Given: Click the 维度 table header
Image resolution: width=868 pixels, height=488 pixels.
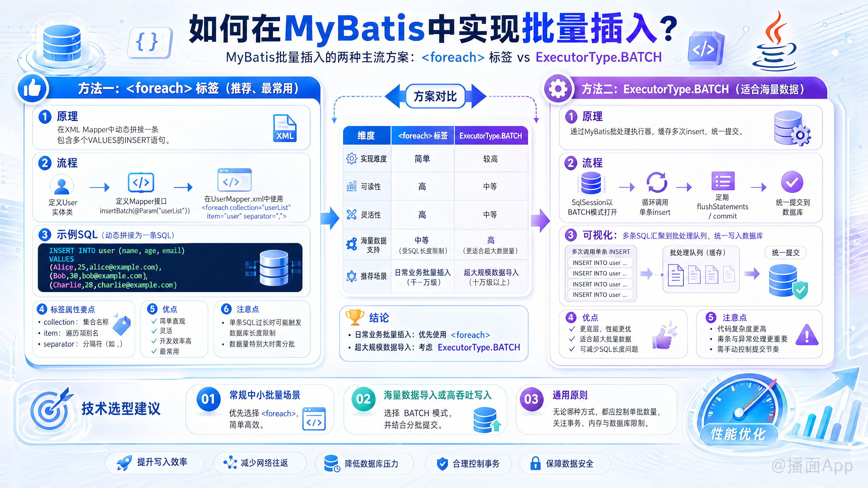Looking at the screenshot, I should [x=366, y=135].
